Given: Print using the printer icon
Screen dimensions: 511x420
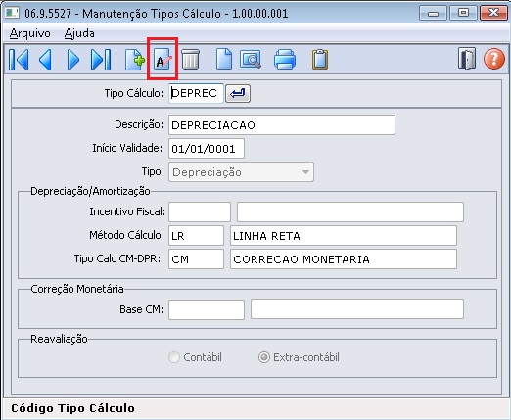Looking at the screenshot, I should 285,59.
